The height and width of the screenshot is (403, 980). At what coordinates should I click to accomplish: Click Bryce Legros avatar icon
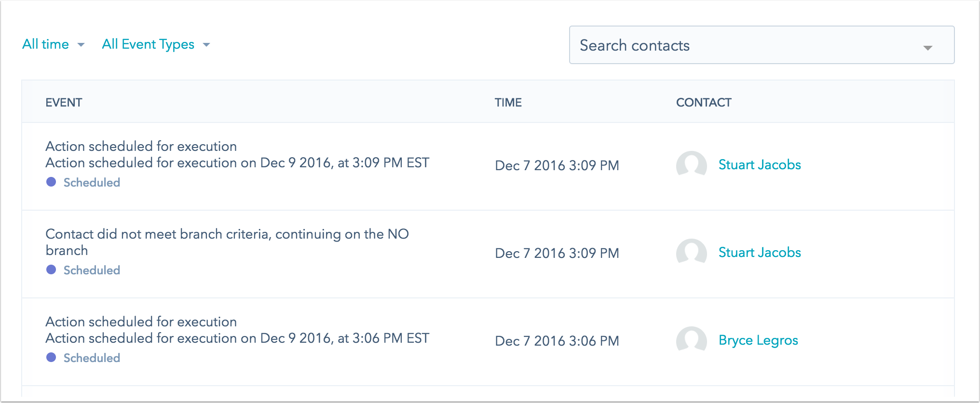[x=691, y=341]
